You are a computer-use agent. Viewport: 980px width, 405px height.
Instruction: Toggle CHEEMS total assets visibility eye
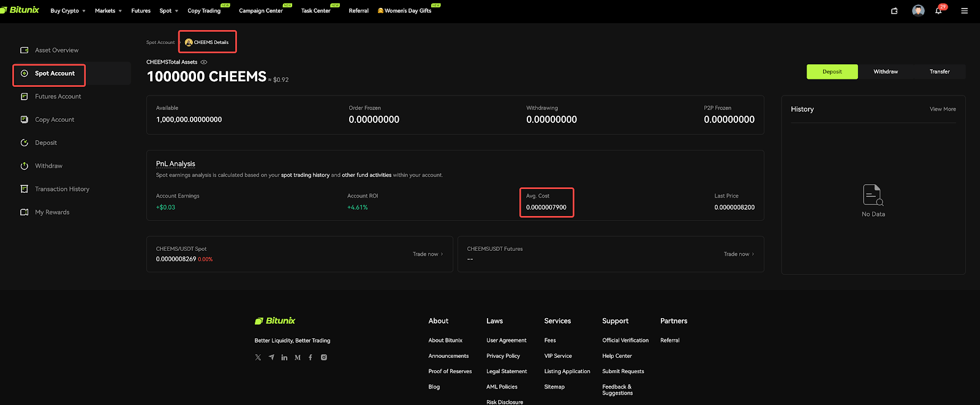[x=204, y=62]
